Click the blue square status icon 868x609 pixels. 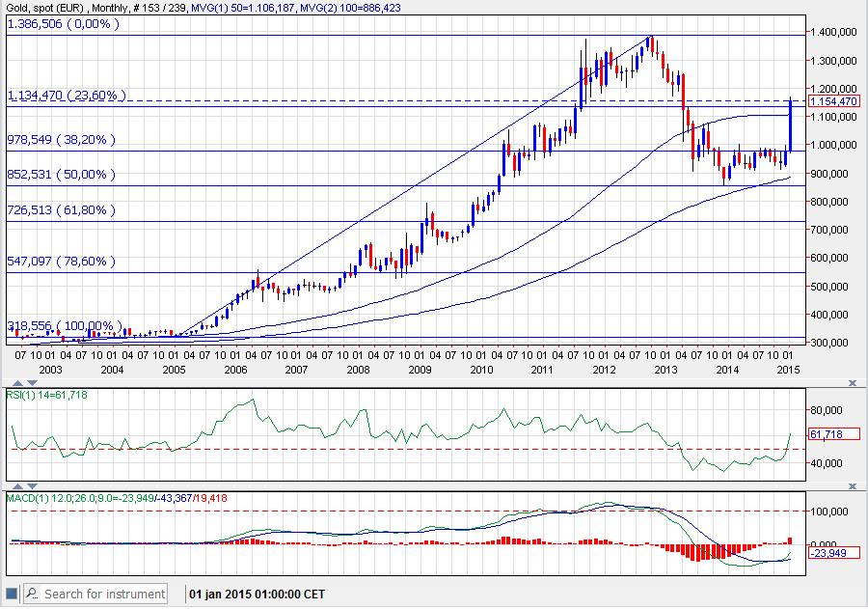point(12,594)
